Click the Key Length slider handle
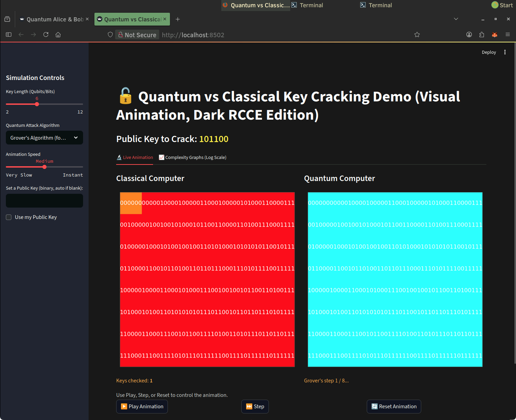 coord(37,104)
